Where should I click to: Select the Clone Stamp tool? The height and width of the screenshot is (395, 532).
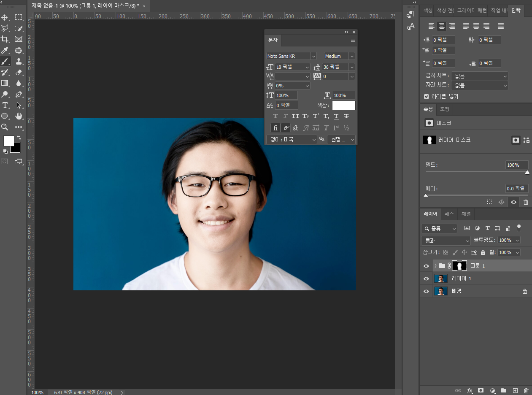tap(19, 61)
